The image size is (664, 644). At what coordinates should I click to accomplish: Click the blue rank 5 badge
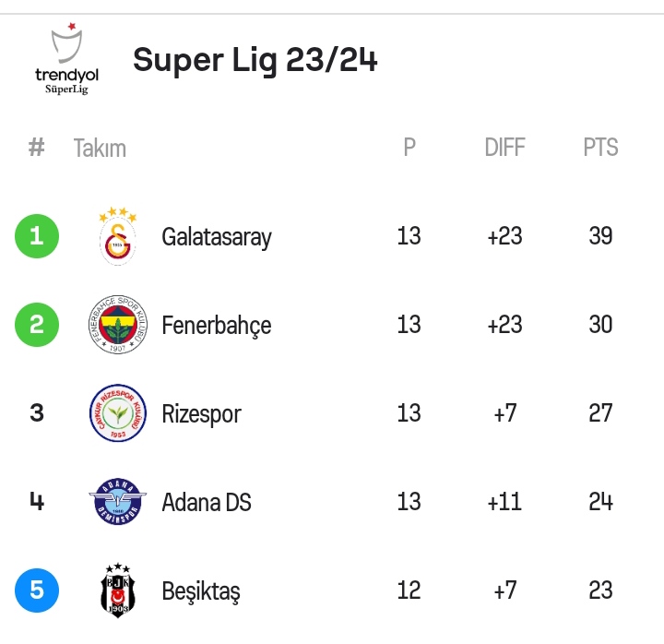tap(37, 590)
